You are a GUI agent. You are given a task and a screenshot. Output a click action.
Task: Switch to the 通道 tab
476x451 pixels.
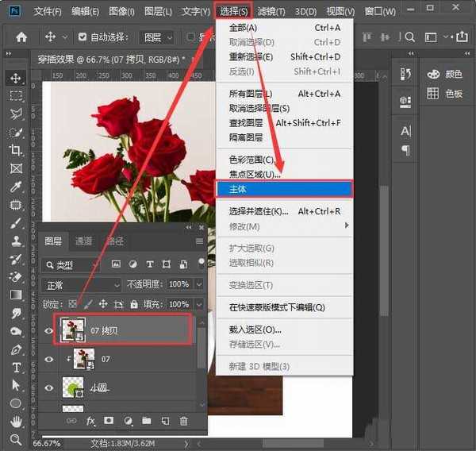click(83, 241)
